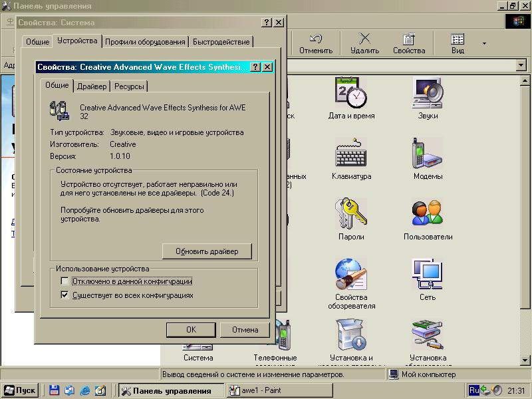The width and height of the screenshot is (532, 399).
Task: Click the Удалить toolbar button
Action: 364,43
